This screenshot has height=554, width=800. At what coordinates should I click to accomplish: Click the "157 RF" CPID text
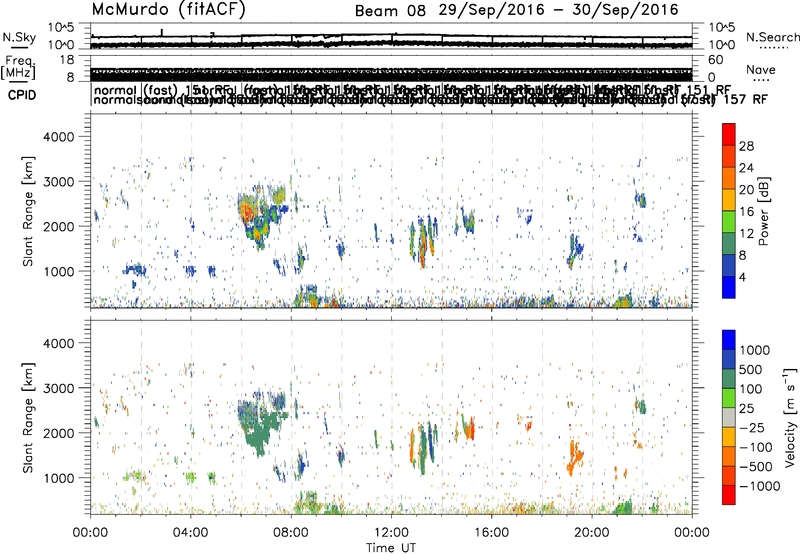tap(745, 99)
